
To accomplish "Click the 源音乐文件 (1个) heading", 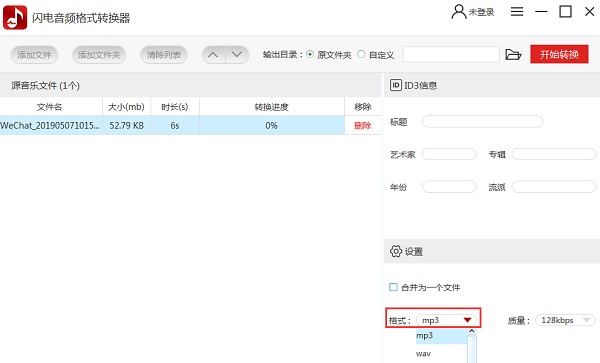I will point(46,85).
